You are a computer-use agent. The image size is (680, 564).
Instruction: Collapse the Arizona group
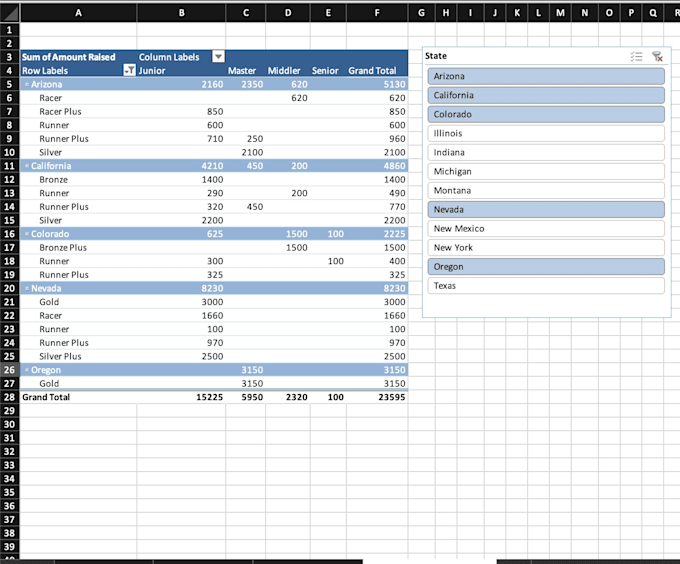[27, 84]
